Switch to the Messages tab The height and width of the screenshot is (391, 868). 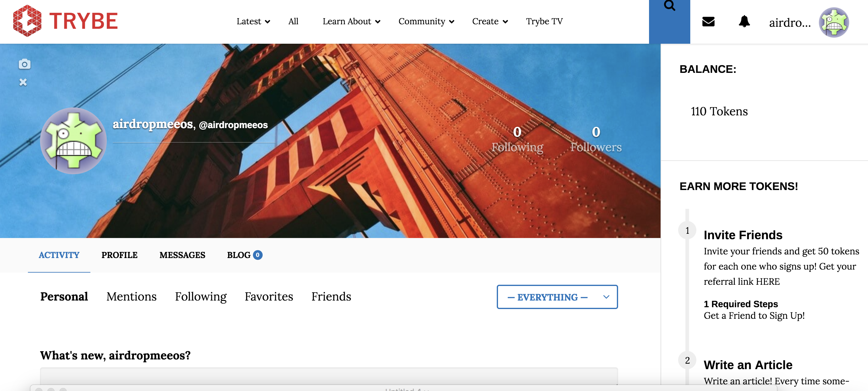click(182, 255)
